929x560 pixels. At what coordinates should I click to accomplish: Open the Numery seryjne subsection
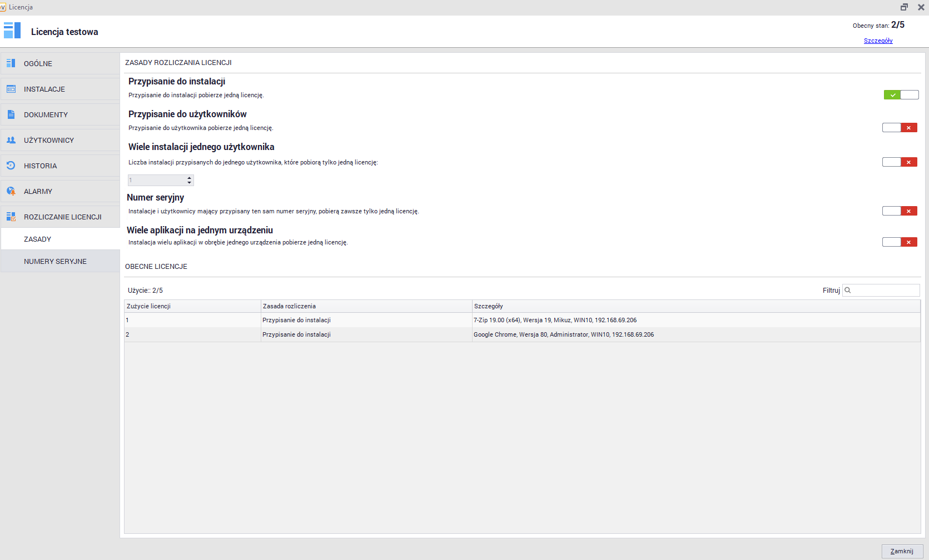click(x=55, y=261)
